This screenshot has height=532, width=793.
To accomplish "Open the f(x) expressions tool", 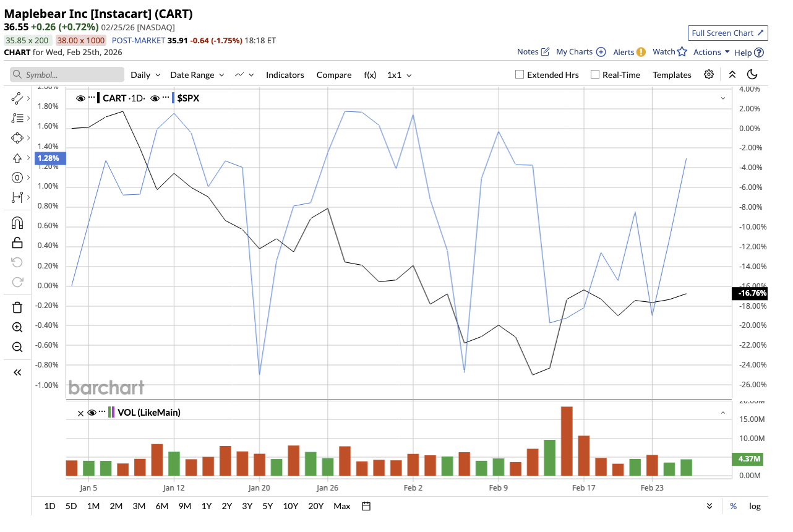I will (370, 75).
